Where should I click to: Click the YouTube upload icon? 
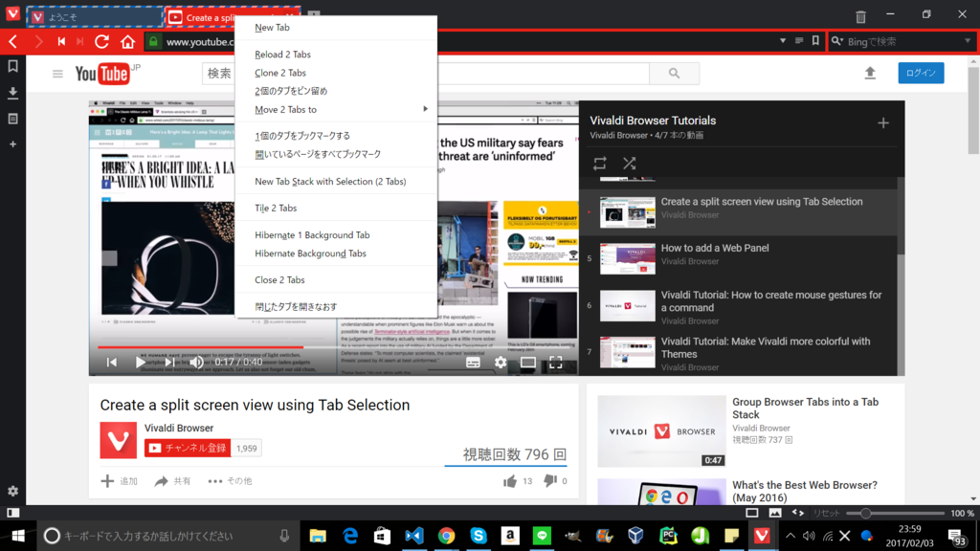point(870,73)
